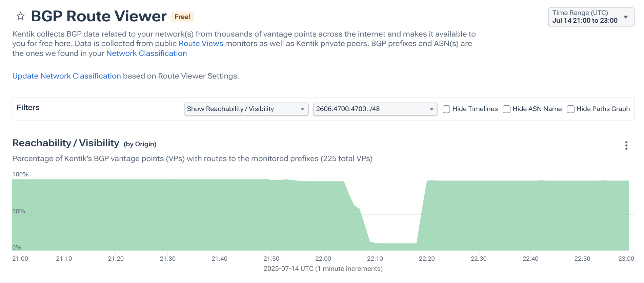Screen dimensions: 644x283
Task: Open the Time Range (UTC) dropdown
Action: pyautogui.click(x=591, y=17)
